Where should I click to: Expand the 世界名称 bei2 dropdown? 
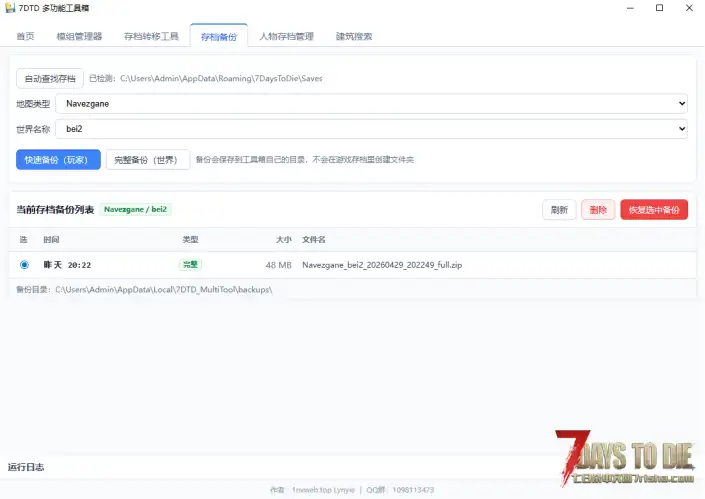click(371, 129)
